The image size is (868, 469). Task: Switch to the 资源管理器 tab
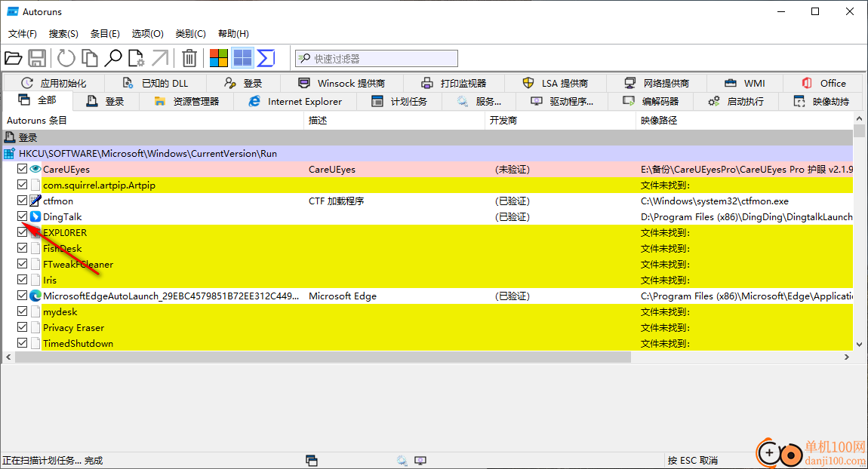[x=186, y=102]
